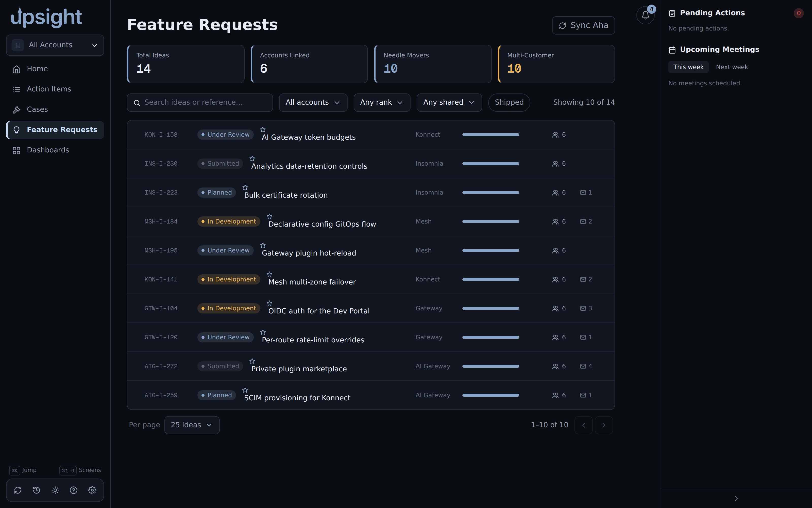Star the Mesh multi-zone failover idea
Screen dimensions: 812x508
click(x=269, y=274)
